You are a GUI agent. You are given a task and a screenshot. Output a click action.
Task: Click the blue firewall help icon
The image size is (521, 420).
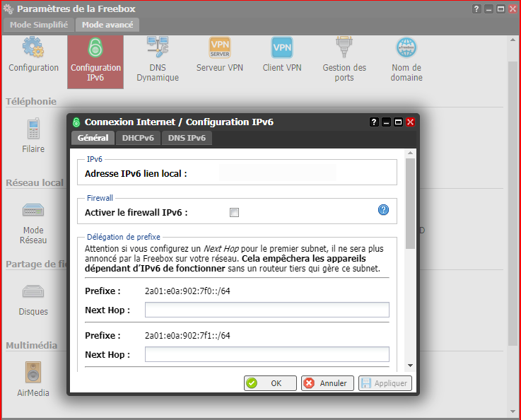click(x=383, y=210)
